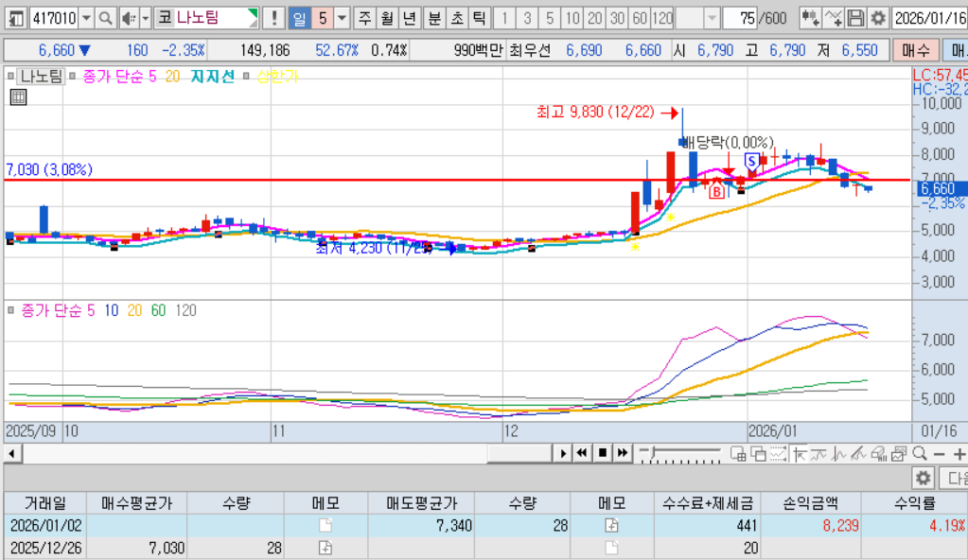Select the 120 interval button

(x=662, y=19)
